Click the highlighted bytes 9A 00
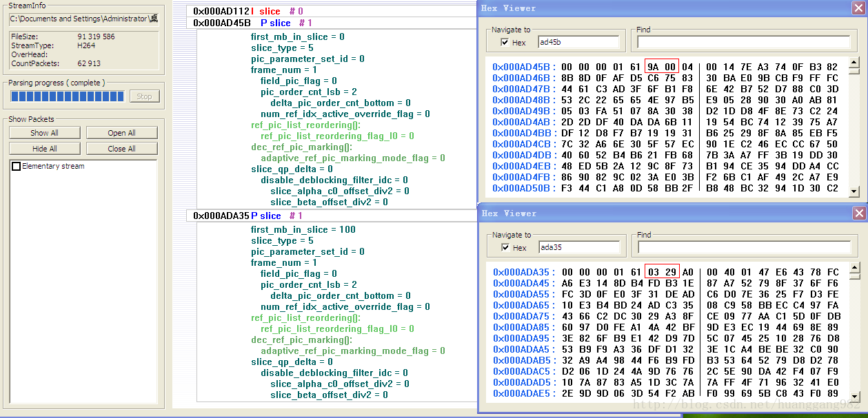The width and height of the screenshot is (868, 418). 662,67
